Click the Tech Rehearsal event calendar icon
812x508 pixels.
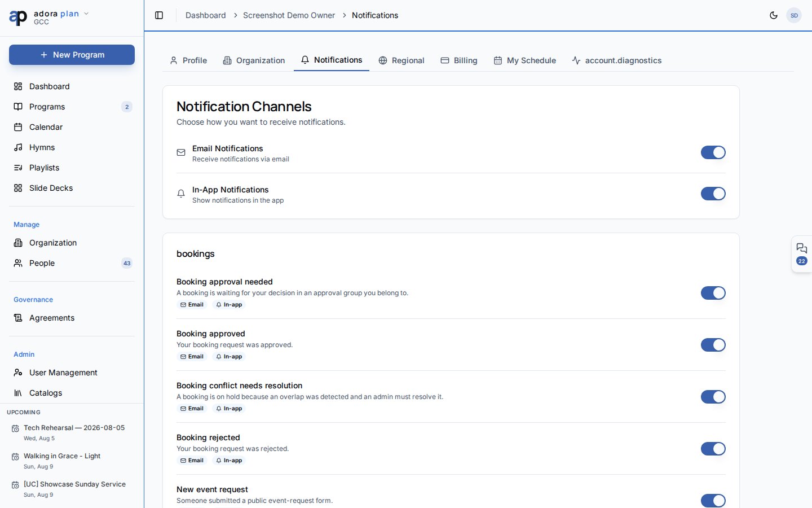coord(15,429)
